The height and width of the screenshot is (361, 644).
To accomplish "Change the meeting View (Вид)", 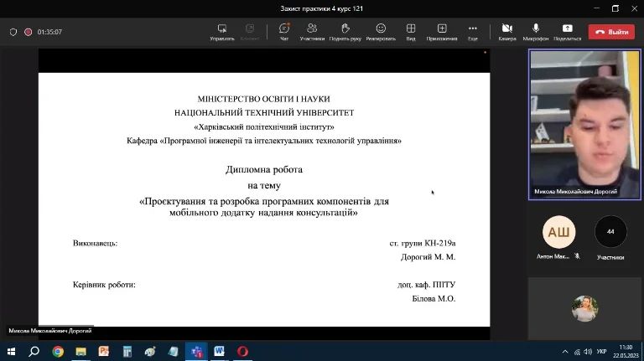I will point(411,32).
